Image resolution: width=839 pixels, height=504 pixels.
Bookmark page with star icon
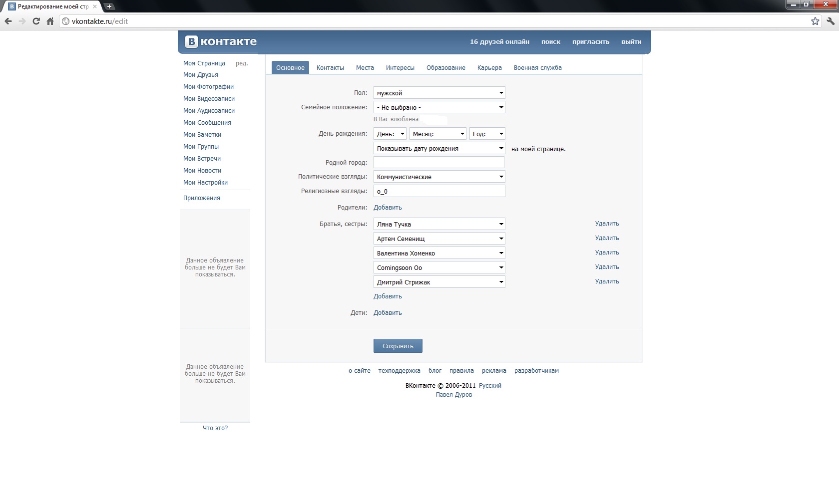click(815, 21)
